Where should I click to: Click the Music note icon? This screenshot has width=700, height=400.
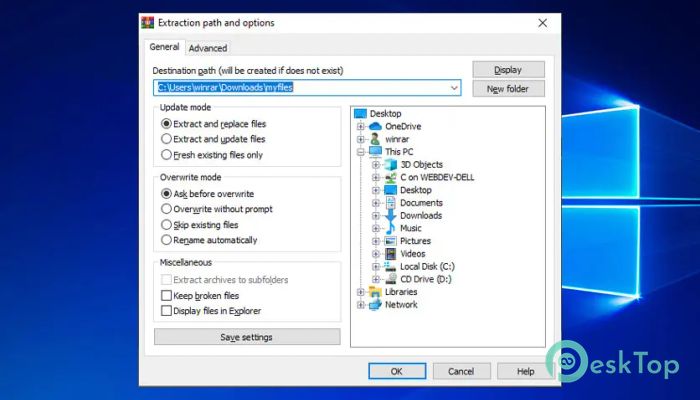[x=391, y=228]
